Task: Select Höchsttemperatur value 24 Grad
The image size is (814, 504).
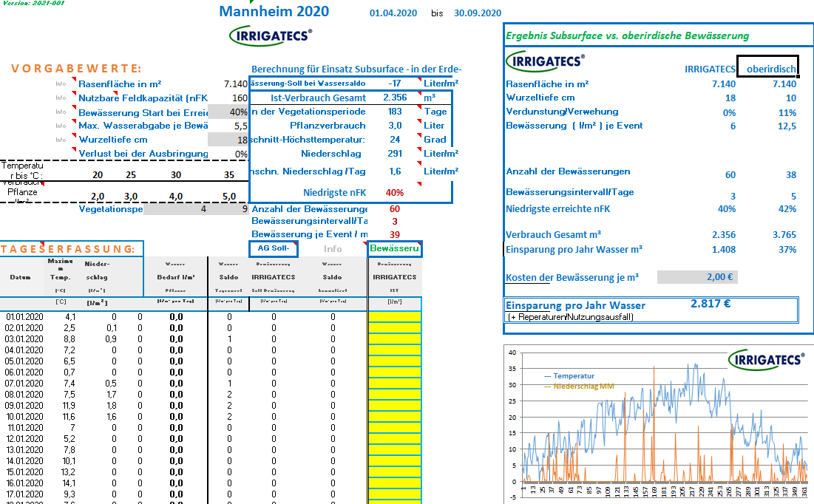Action: point(395,140)
